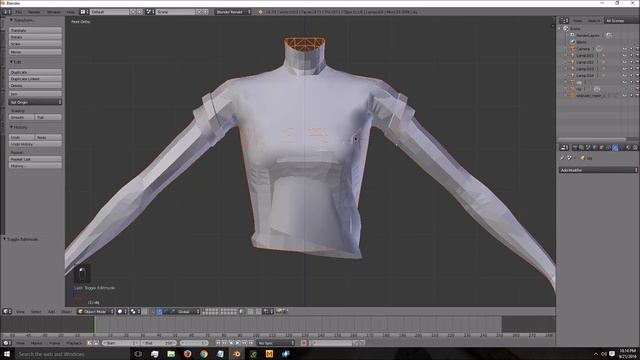Open the Modifiers properties tab icon
Image resolution: width=640 pixels, height=360 pixels.
point(615,147)
